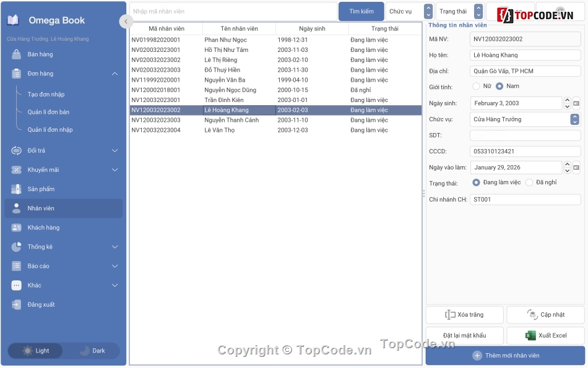
Task: Click the Khách hàng ID card icon
Action: click(16, 228)
